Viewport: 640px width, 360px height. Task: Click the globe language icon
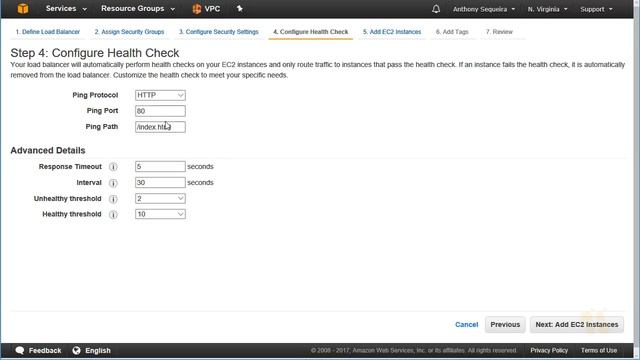coord(76,351)
